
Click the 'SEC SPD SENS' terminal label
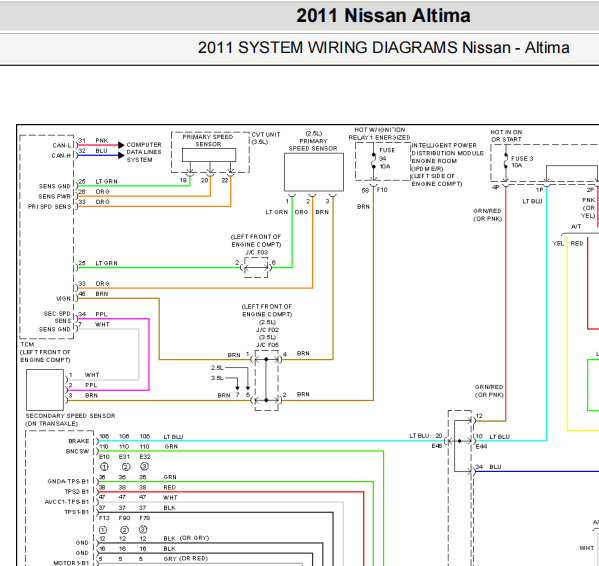coord(57,317)
